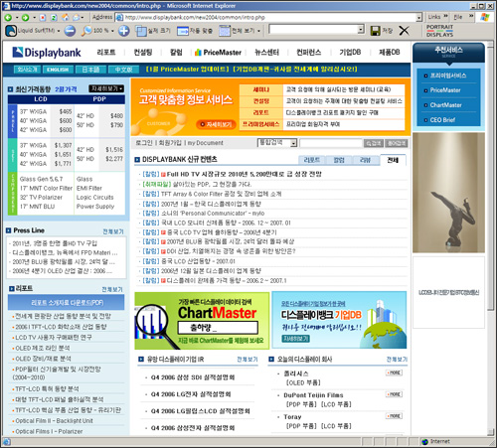This screenshot has width=497, height=448.
Task: Open the 100 % zoom level dropdown
Action: [x=112, y=31]
